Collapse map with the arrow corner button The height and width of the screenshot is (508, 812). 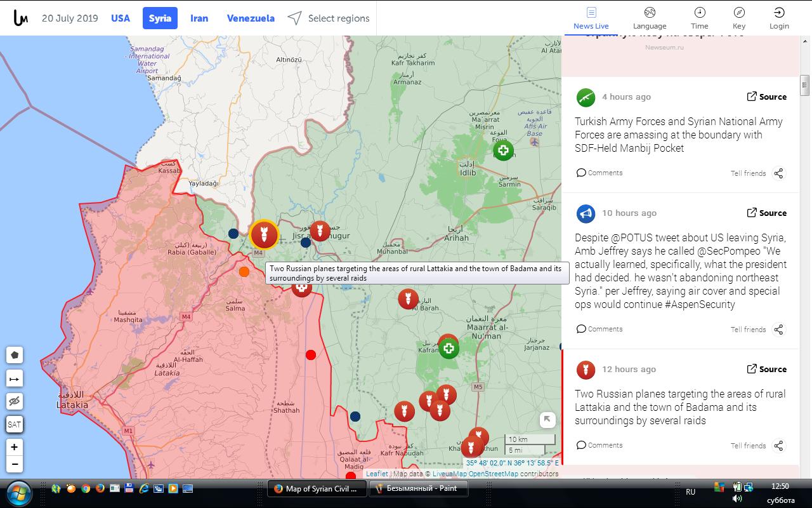[547, 420]
